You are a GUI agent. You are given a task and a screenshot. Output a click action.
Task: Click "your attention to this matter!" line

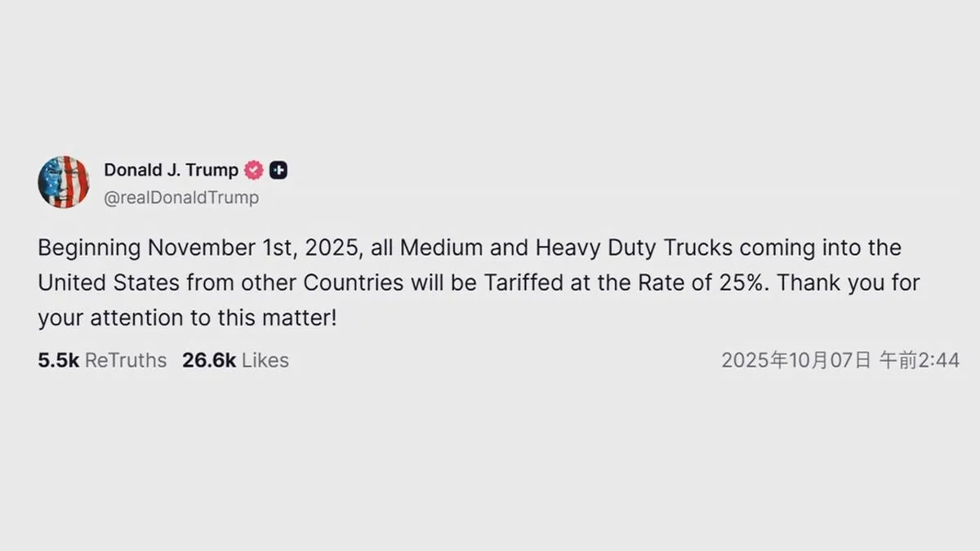187,318
